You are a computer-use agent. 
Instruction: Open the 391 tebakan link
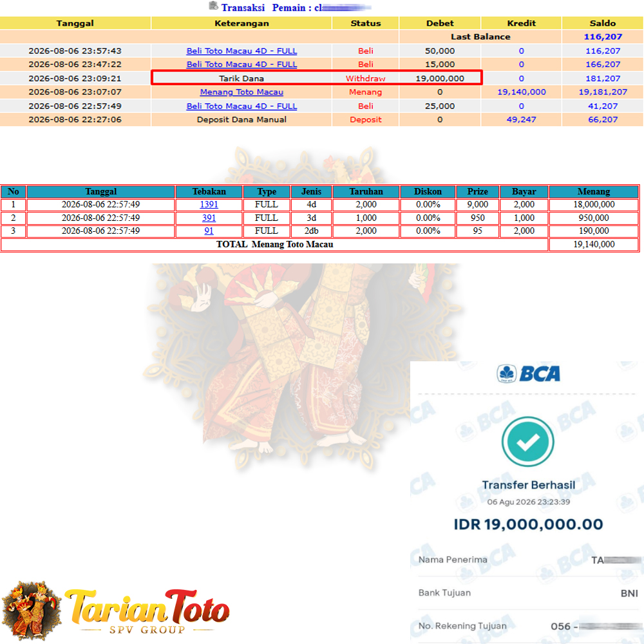click(209, 218)
